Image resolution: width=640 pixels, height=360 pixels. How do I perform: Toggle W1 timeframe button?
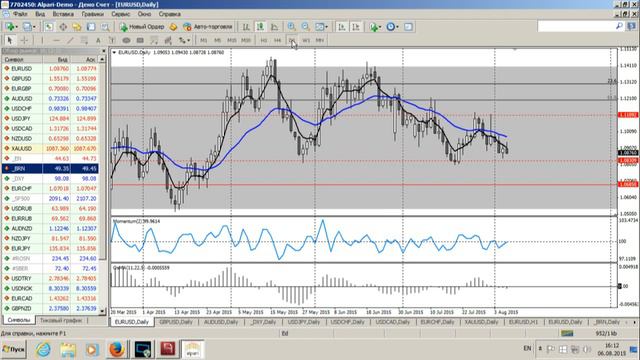pyautogui.click(x=306, y=40)
